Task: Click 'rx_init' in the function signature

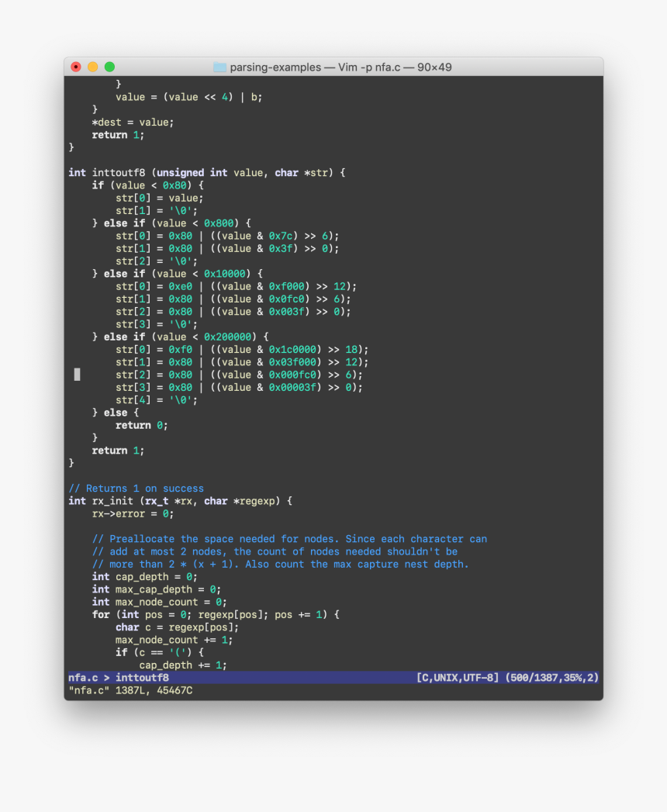Action: pos(112,501)
